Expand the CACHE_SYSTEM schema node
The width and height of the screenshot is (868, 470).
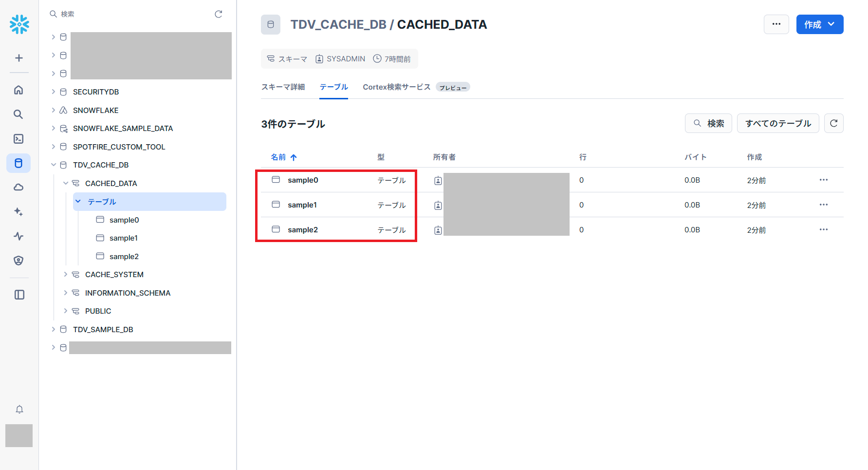(x=66, y=275)
